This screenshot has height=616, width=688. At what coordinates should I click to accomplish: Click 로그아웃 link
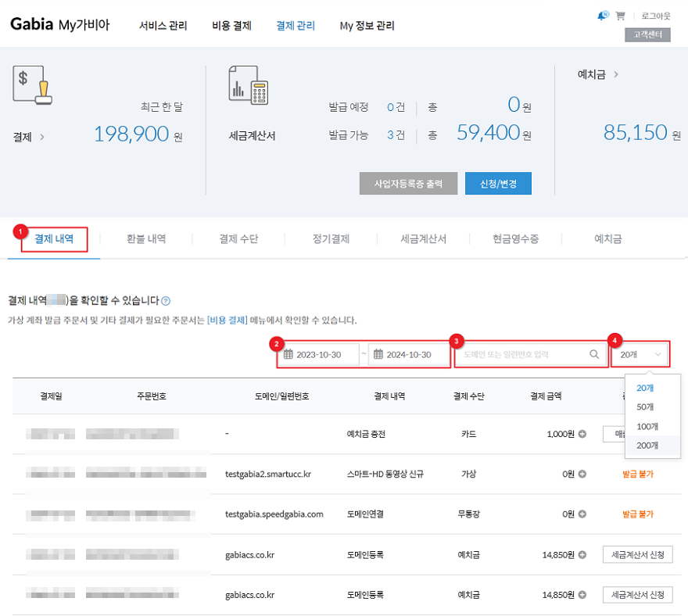(x=656, y=16)
